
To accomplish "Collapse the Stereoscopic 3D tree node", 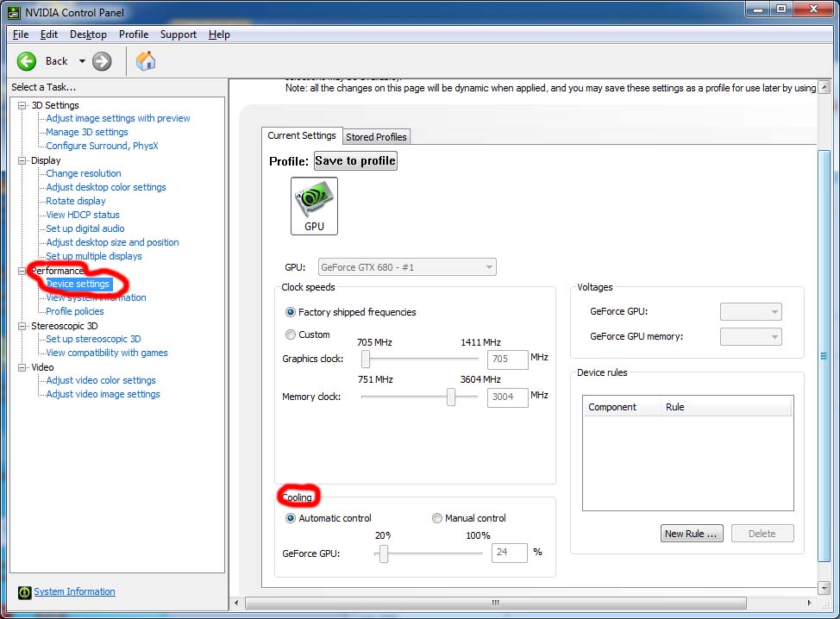I will click(x=22, y=326).
